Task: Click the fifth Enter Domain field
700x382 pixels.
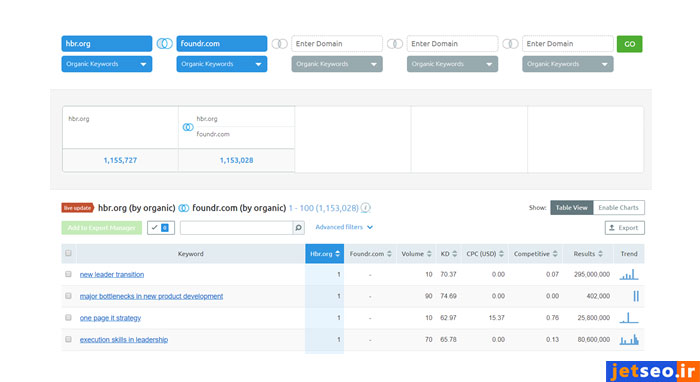Action: (x=568, y=44)
